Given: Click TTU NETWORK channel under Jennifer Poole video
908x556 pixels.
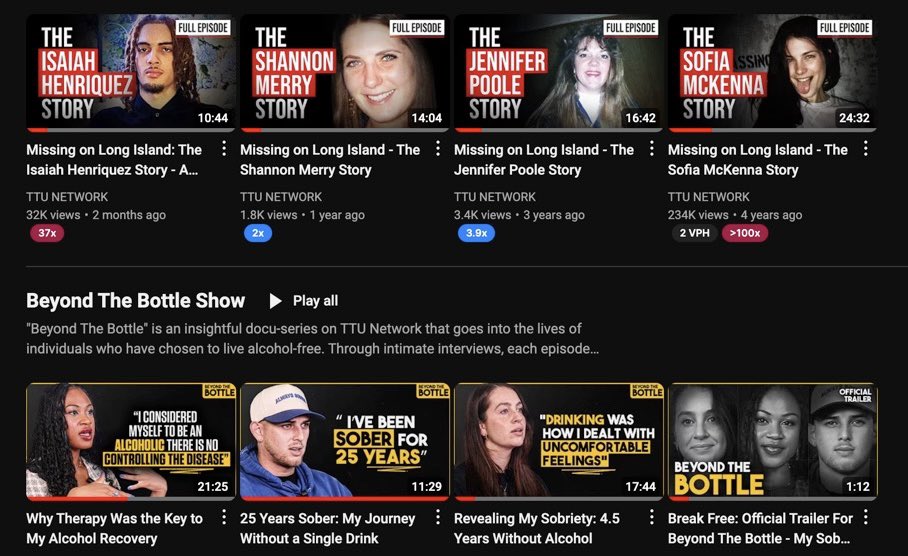Looking at the screenshot, I should [x=495, y=197].
